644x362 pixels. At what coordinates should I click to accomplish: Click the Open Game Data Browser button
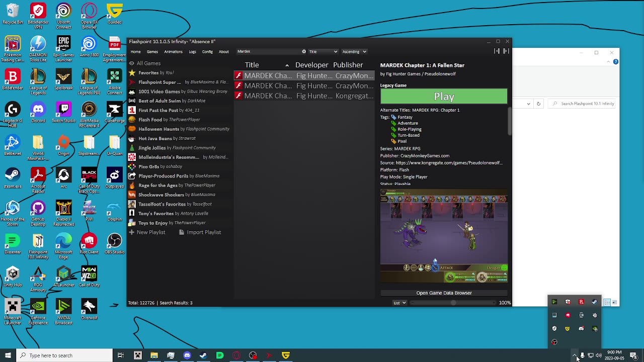pyautogui.click(x=444, y=293)
